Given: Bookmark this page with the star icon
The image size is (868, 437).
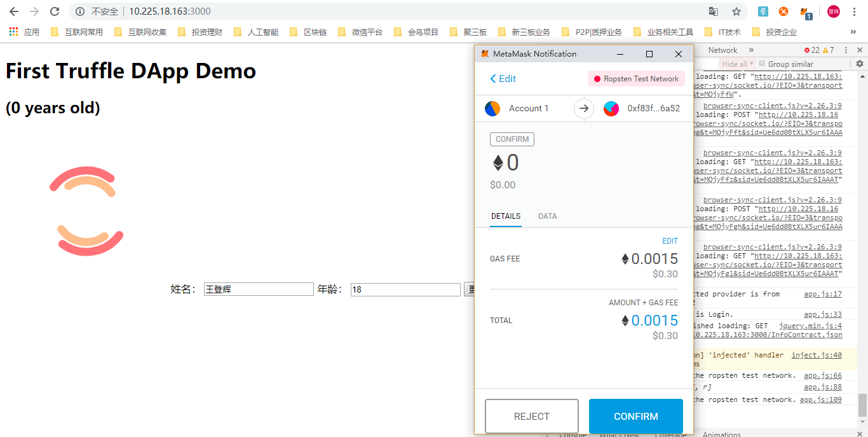Looking at the screenshot, I should [x=736, y=11].
